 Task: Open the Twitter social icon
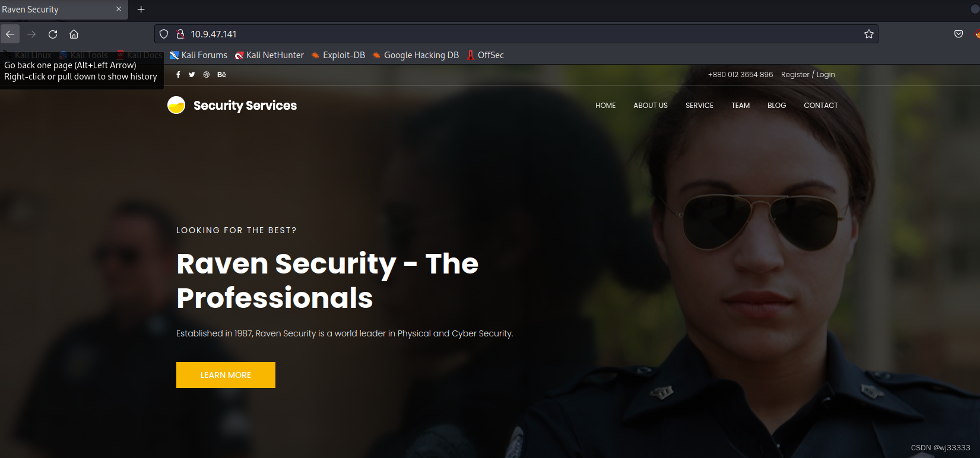pyautogui.click(x=192, y=75)
